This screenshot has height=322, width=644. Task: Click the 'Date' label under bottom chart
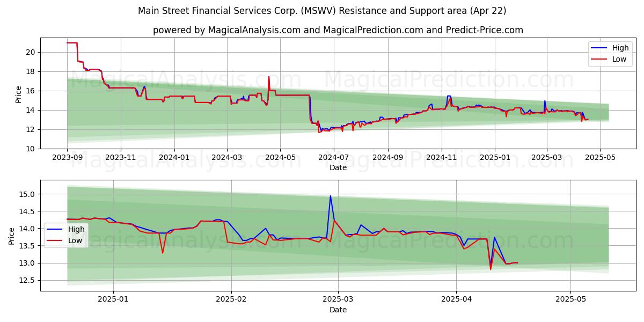coord(338,310)
